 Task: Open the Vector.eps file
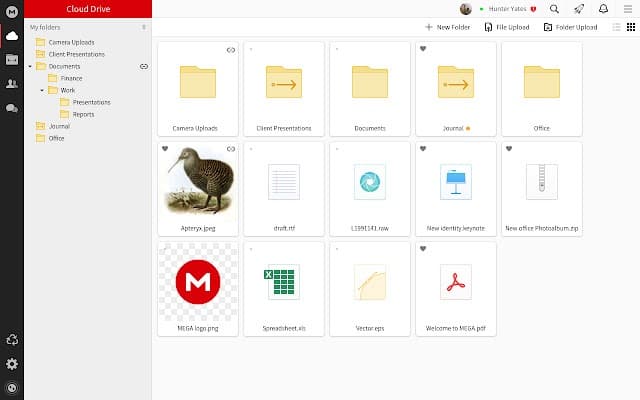click(370, 289)
